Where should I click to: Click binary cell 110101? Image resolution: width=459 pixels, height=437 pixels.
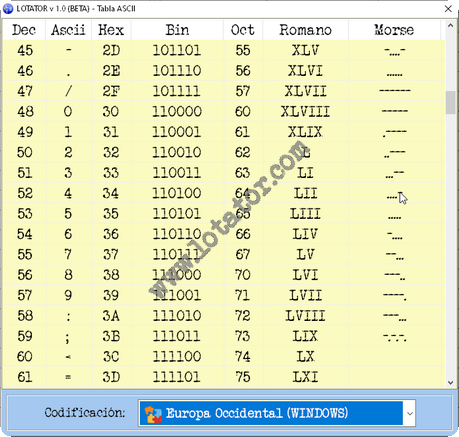pyautogui.click(x=177, y=214)
